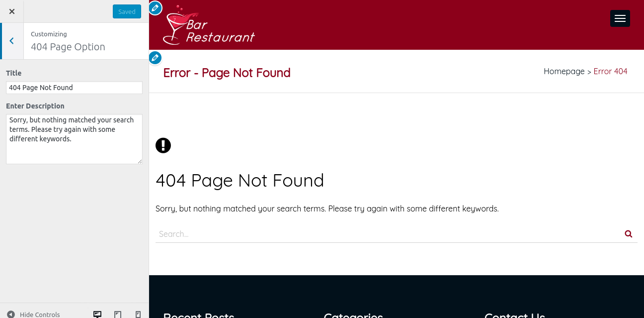Screen dimensions: 644x318
Task: Click the description textarea resize handle
Action: [140, 161]
